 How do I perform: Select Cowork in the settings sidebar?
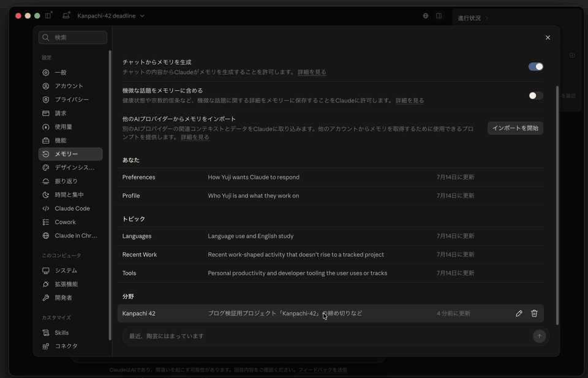coord(70,222)
